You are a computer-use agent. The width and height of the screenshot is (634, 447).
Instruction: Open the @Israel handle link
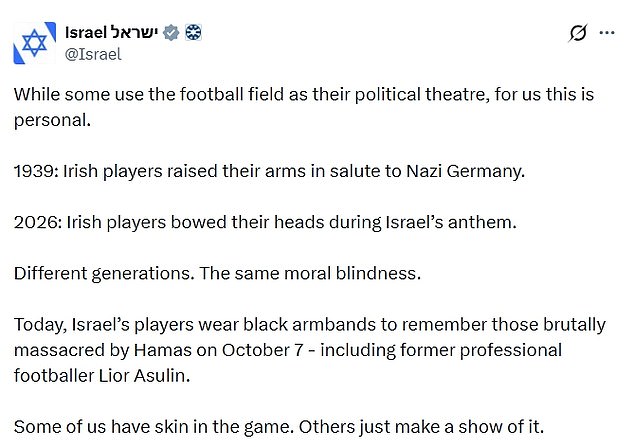93,54
